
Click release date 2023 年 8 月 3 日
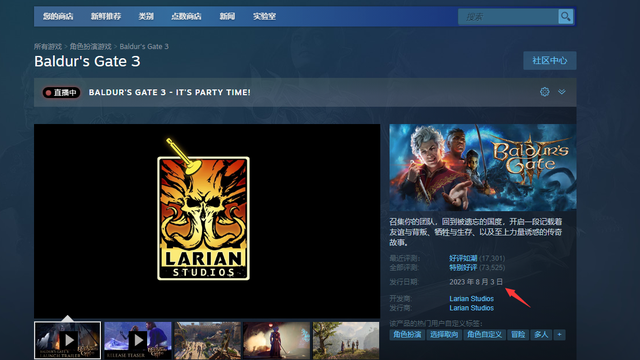tap(476, 282)
